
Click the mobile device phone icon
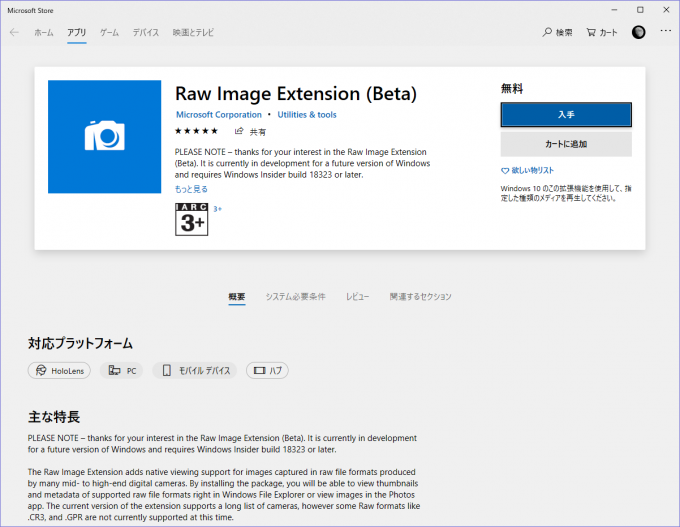pyautogui.click(x=167, y=370)
